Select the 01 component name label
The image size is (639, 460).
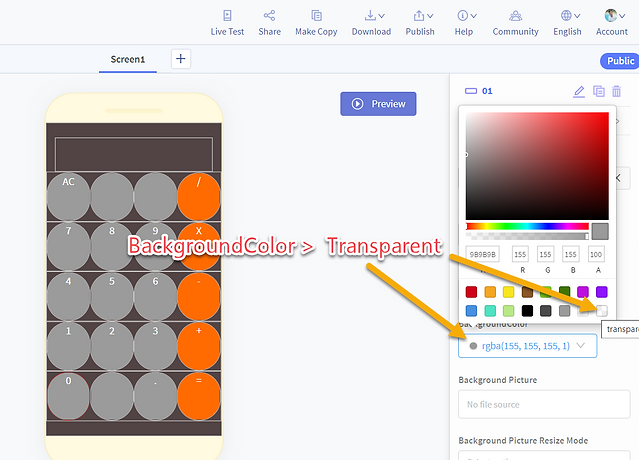tap(487, 91)
